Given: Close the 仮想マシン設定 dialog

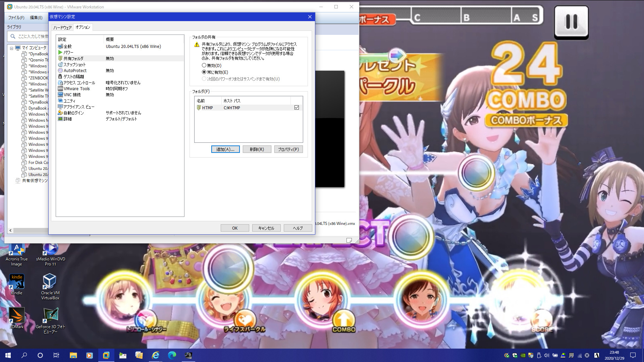Looking at the screenshot, I should click(x=310, y=17).
